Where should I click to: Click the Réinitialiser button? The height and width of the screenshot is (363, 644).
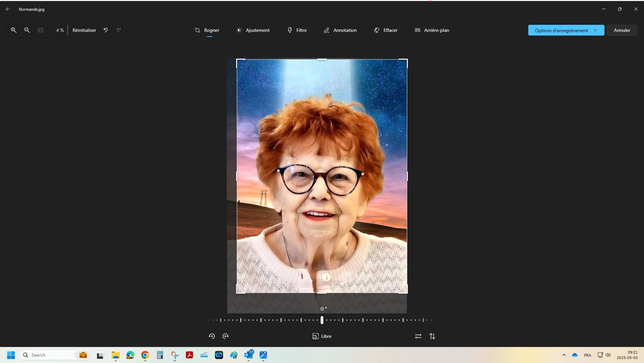pos(84,30)
